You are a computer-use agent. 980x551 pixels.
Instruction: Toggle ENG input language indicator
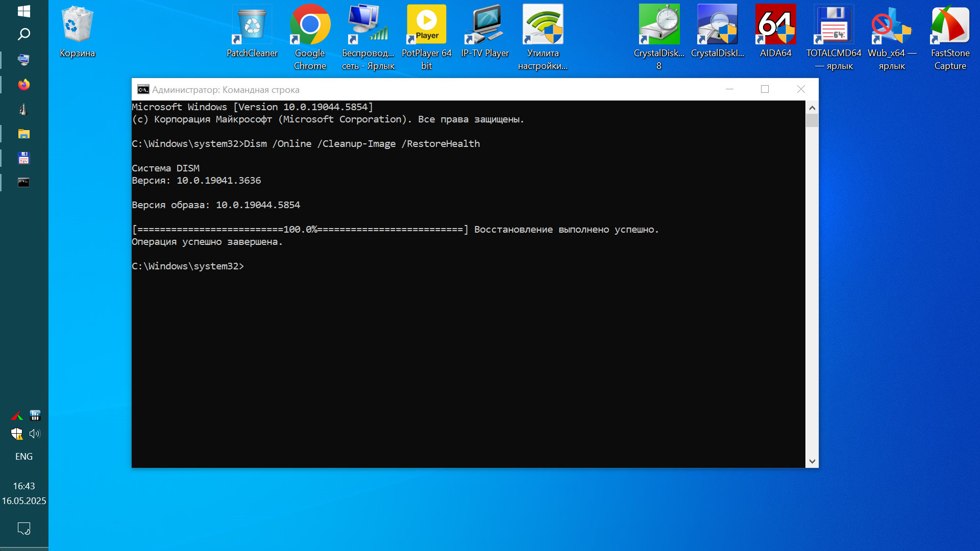click(x=24, y=457)
